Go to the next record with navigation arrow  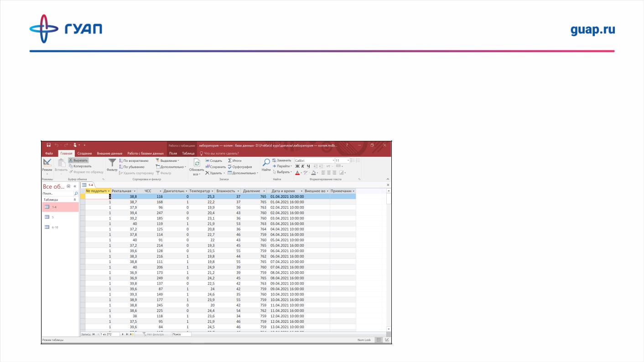point(122,334)
